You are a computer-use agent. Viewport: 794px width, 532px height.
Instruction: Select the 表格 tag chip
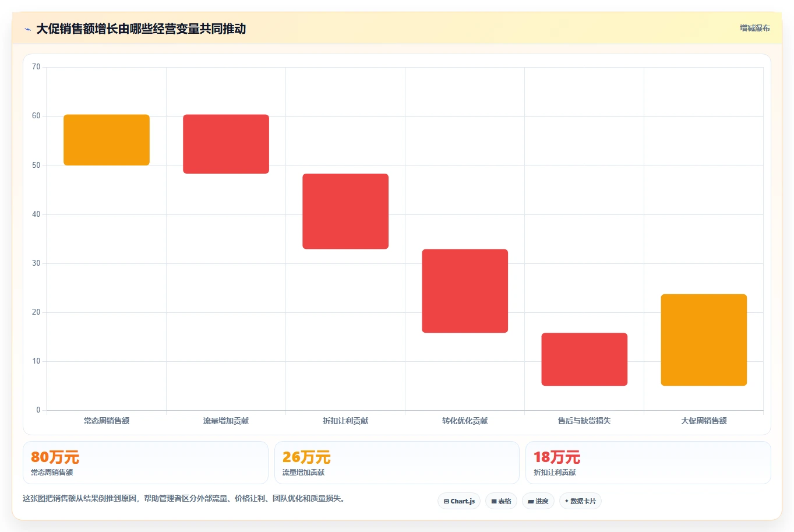501,501
